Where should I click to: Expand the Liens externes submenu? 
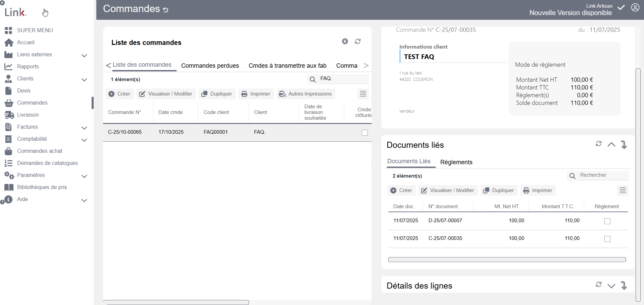[x=84, y=55]
